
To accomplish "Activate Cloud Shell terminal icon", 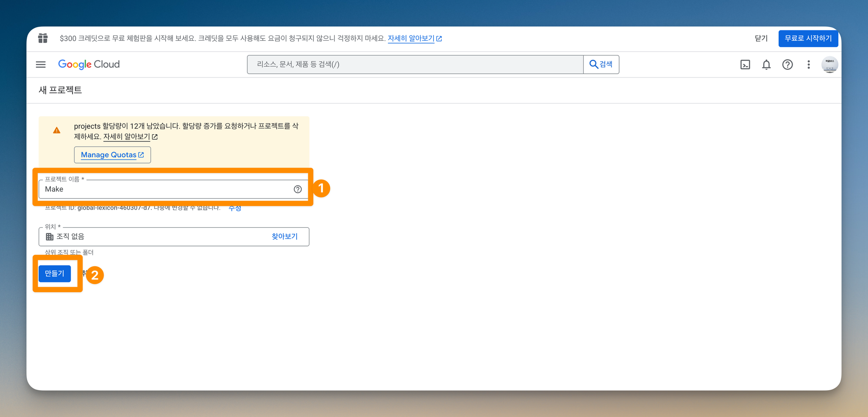I will coord(745,64).
